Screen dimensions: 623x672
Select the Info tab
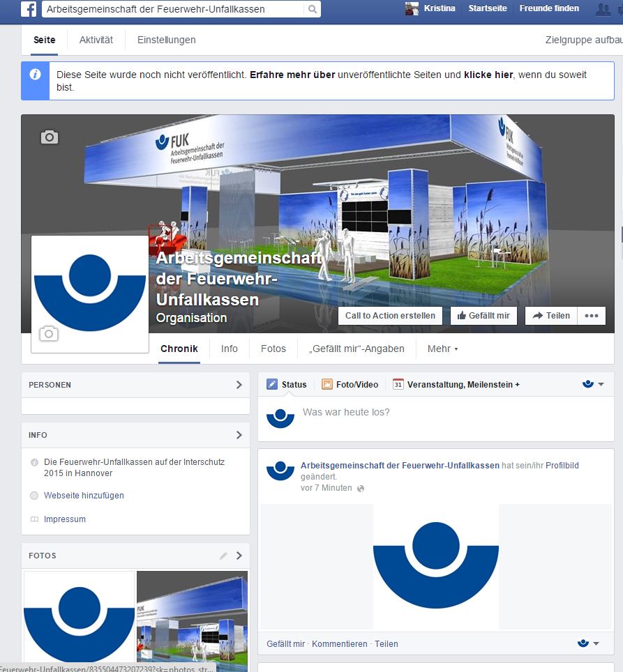click(230, 349)
